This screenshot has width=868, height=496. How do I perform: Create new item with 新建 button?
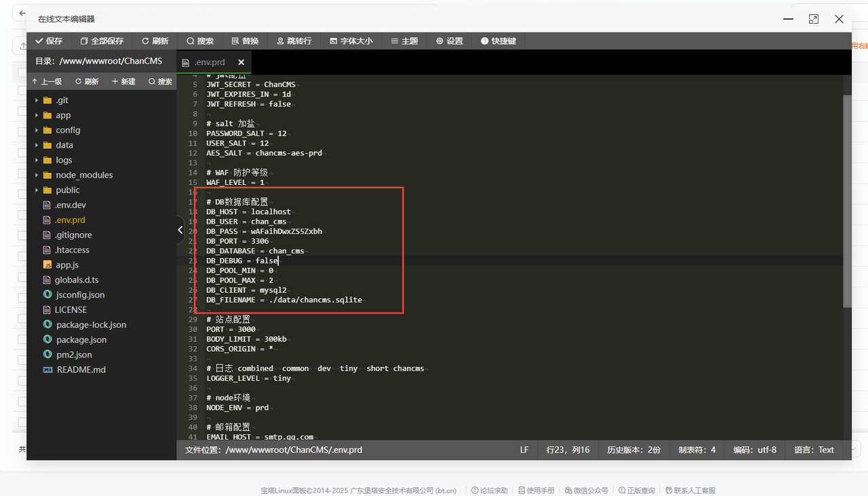pos(123,81)
